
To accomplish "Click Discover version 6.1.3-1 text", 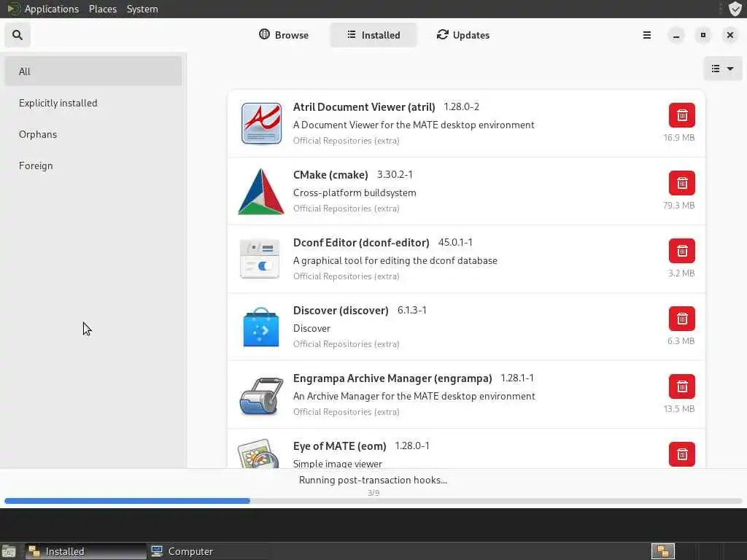I will [412, 310].
